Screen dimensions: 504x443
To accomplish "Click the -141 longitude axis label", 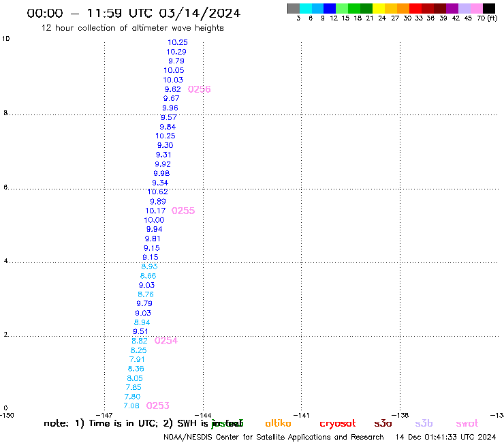I will pyautogui.click(x=301, y=415).
